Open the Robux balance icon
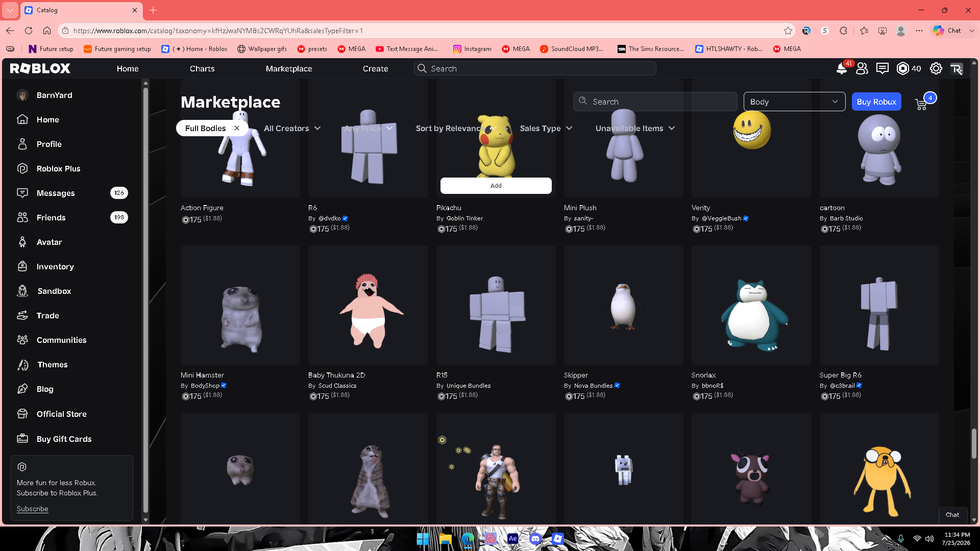 (x=902, y=68)
